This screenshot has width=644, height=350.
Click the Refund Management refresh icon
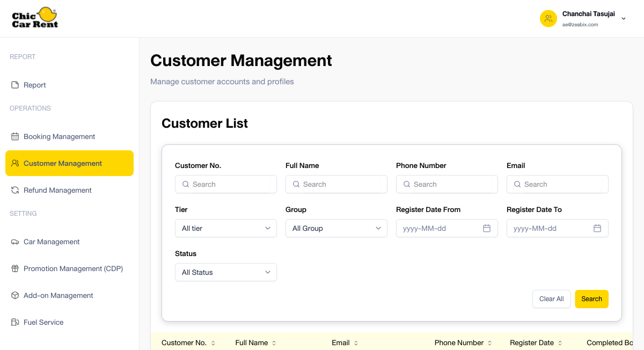[15, 190]
